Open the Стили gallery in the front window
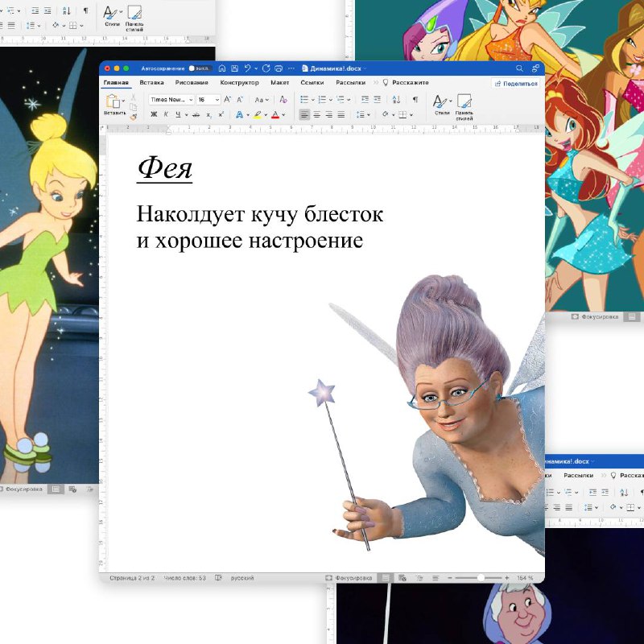Image resolution: width=644 pixels, height=644 pixels. point(442,105)
